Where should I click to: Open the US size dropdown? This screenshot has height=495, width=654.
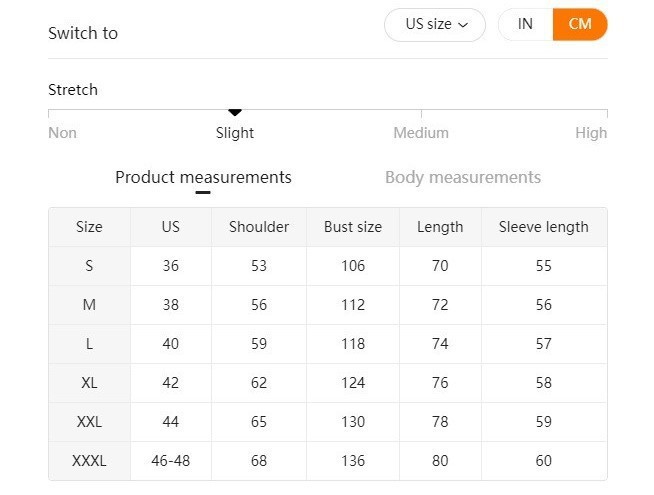pyautogui.click(x=435, y=25)
